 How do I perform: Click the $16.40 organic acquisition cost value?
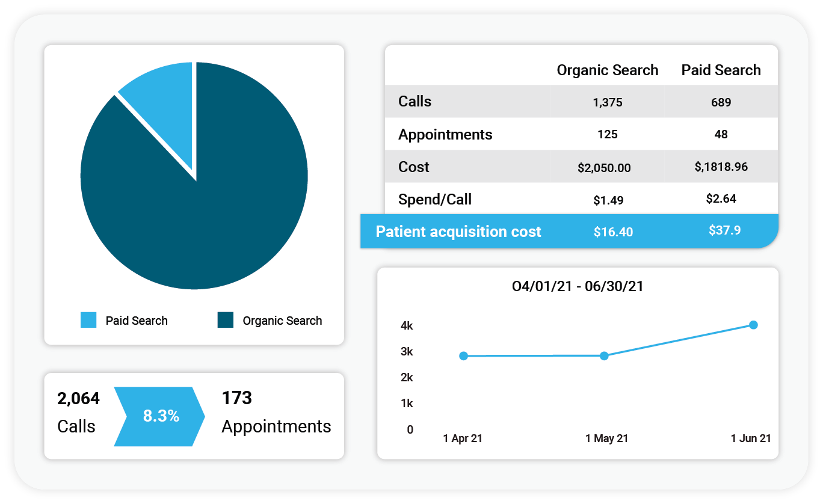pyautogui.click(x=613, y=232)
